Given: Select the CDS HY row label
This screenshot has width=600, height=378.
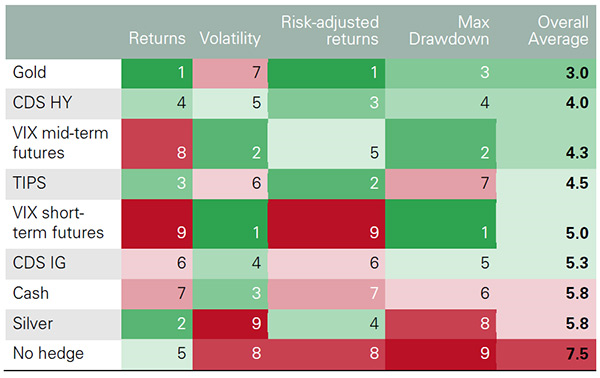Looking at the screenshot, I should [42, 103].
